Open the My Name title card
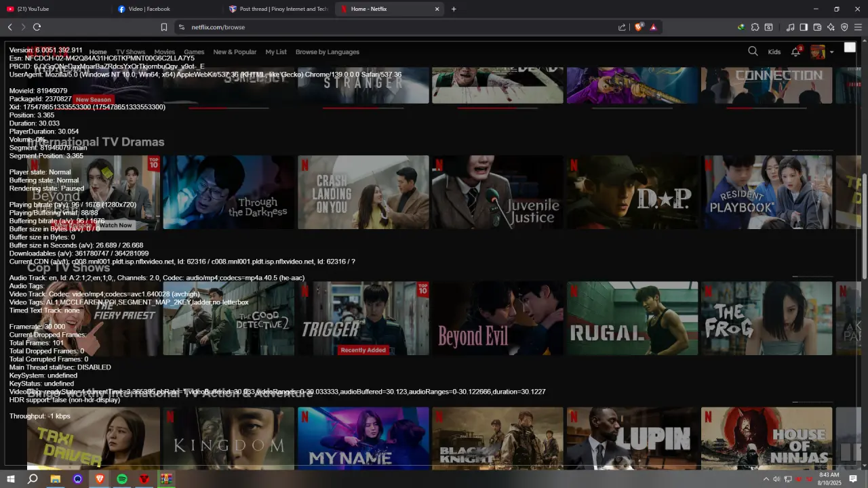The width and height of the screenshot is (868, 488). click(x=363, y=438)
